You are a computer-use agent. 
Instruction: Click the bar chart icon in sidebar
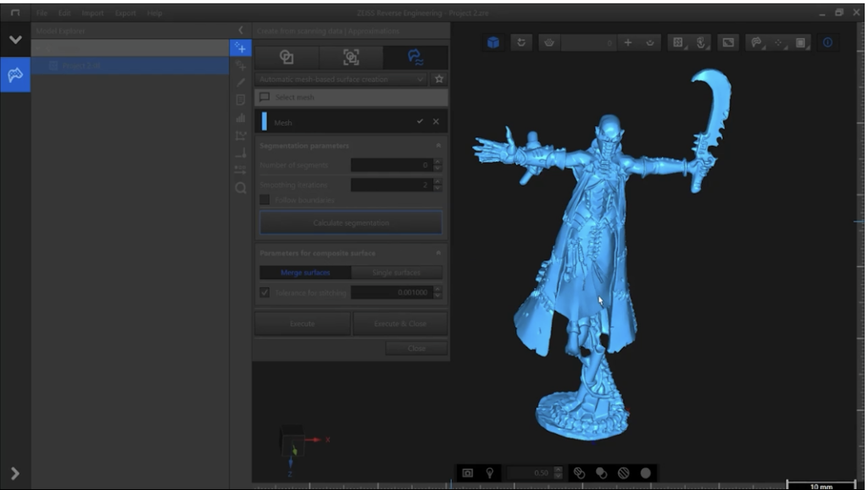(241, 118)
